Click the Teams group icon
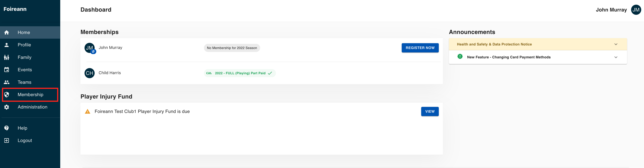This screenshot has width=644, height=168. (x=6, y=82)
